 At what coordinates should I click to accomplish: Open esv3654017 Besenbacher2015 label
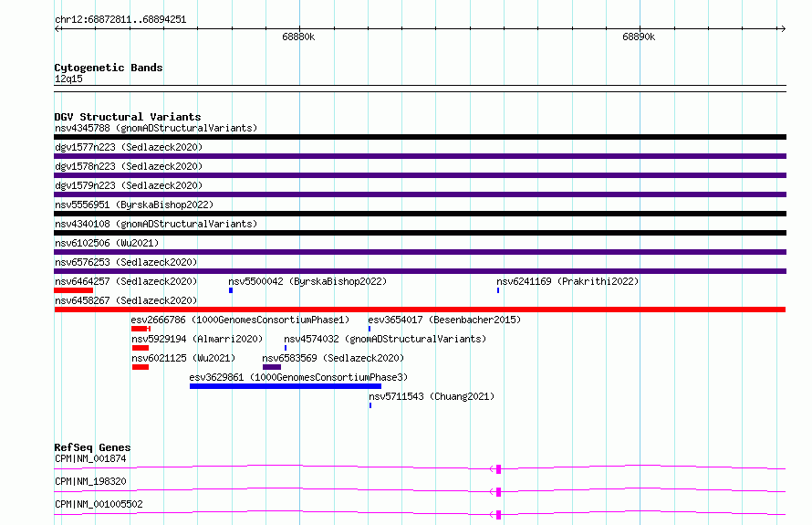coord(444,320)
